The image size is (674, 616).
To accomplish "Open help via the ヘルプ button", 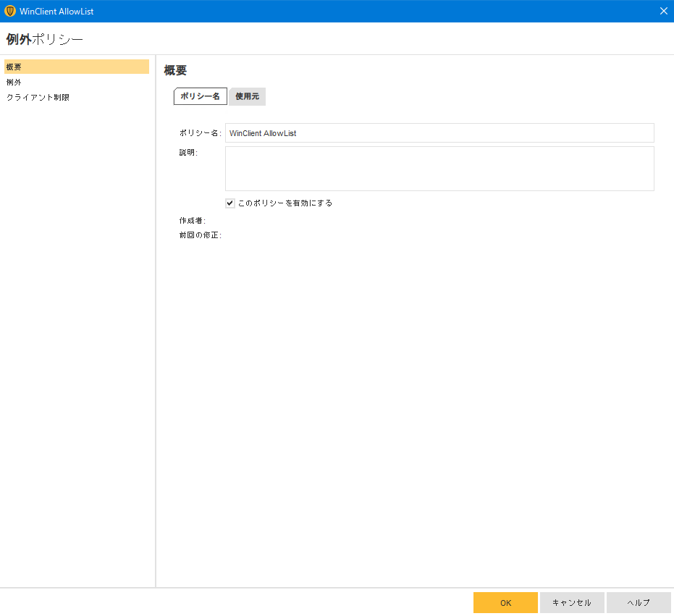I will point(638,602).
